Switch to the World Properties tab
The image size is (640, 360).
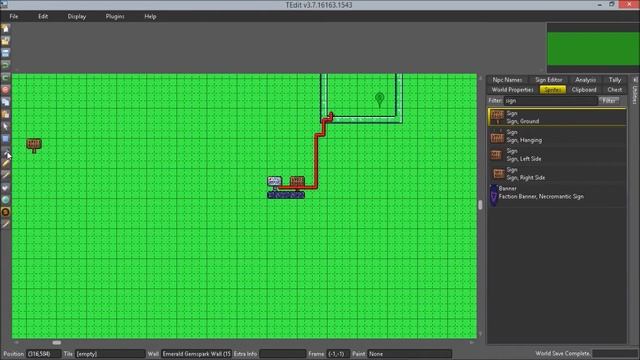click(513, 90)
